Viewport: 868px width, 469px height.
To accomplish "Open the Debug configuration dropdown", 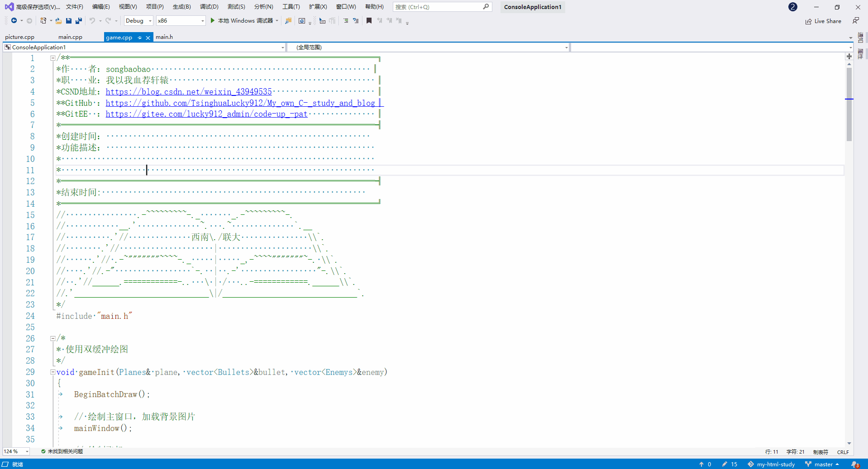I will [138, 21].
